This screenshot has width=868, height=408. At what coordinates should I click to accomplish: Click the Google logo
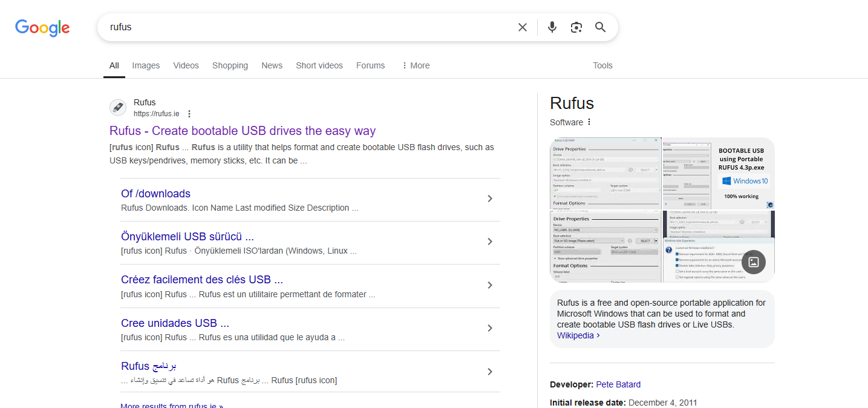point(42,28)
